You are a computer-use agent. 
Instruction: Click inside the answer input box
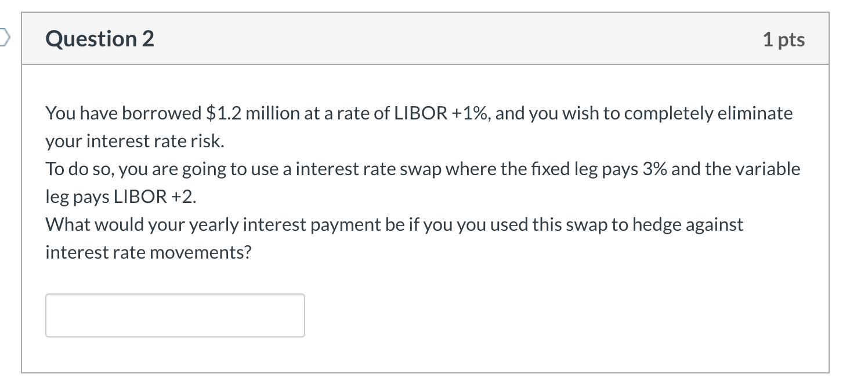[x=174, y=315]
